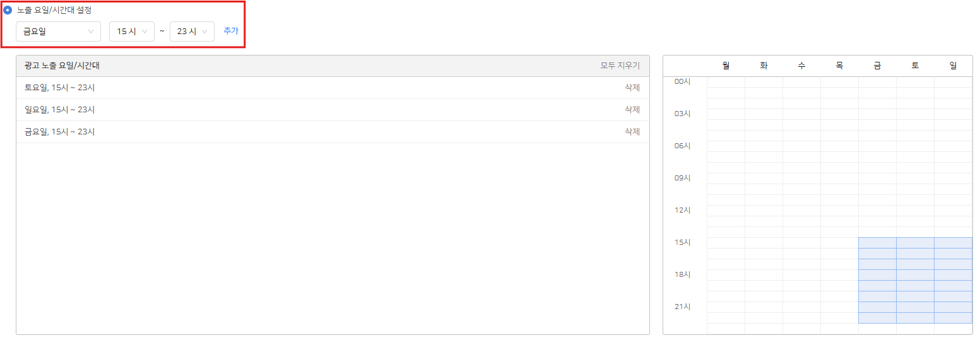The image size is (980, 340).
Task: Click the highlighted 일 cell at 21시
Action: [953, 307]
